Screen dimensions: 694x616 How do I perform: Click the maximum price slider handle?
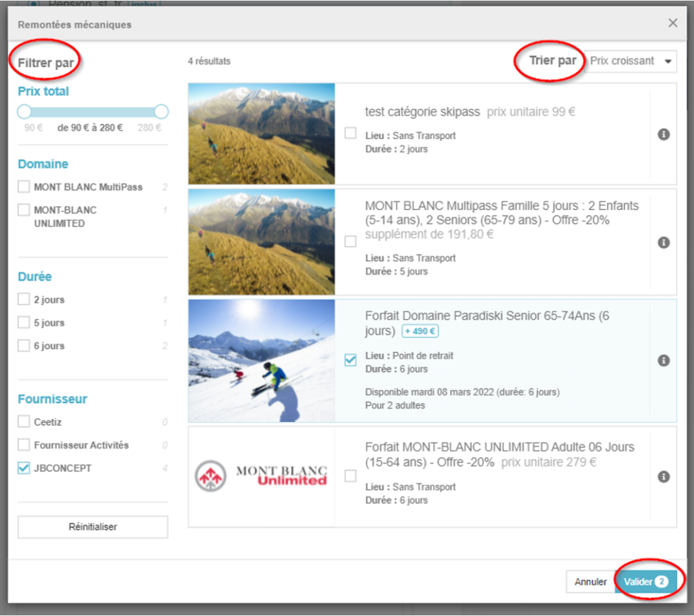(161, 112)
